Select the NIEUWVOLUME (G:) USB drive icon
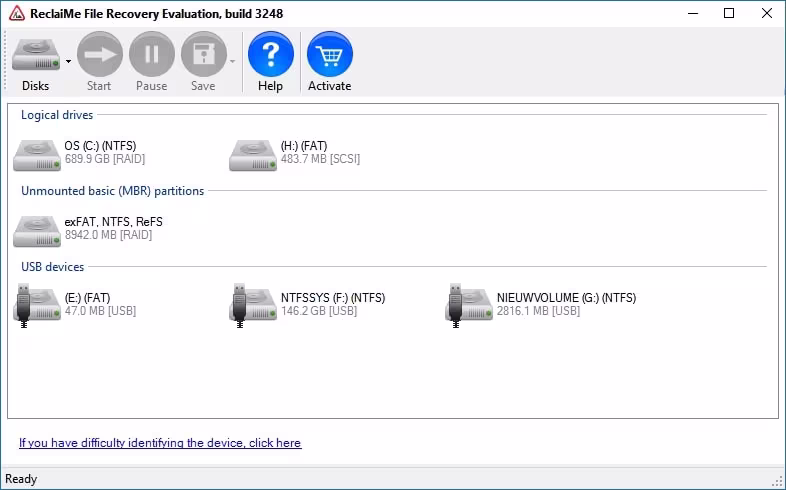The height and width of the screenshot is (490, 786). (469, 306)
